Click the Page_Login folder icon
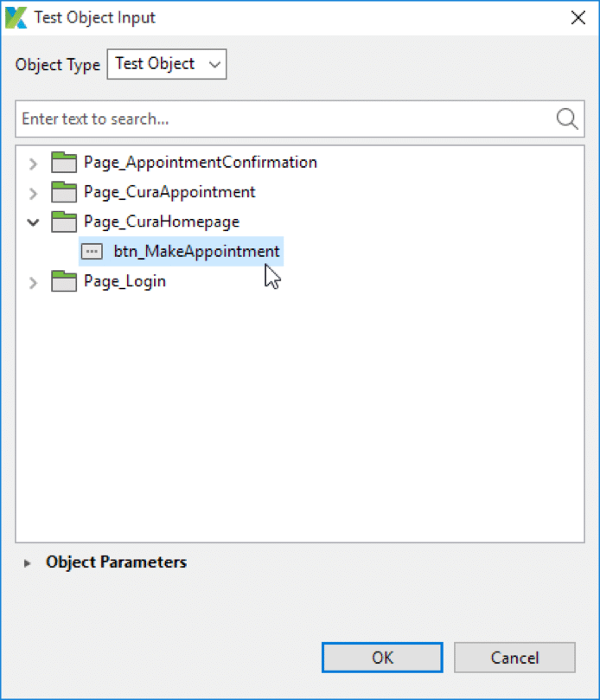The image size is (600, 700). click(x=63, y=281)
